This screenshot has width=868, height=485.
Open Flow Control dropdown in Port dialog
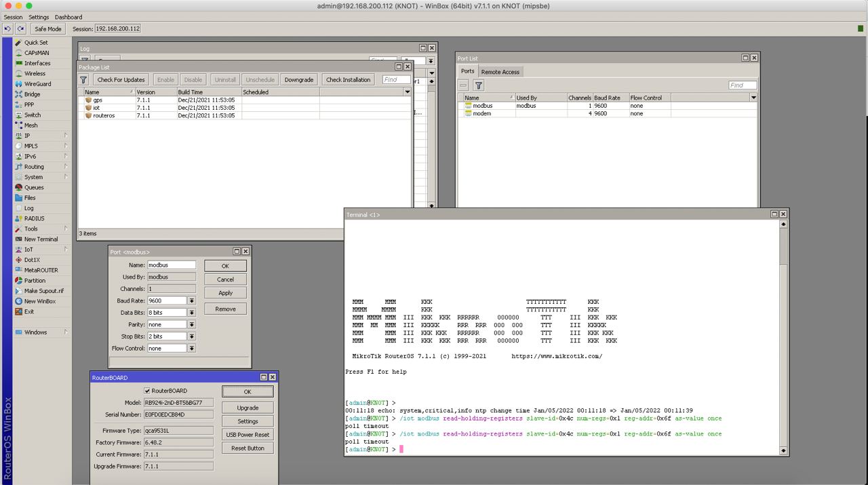click(x=192, y=348)
